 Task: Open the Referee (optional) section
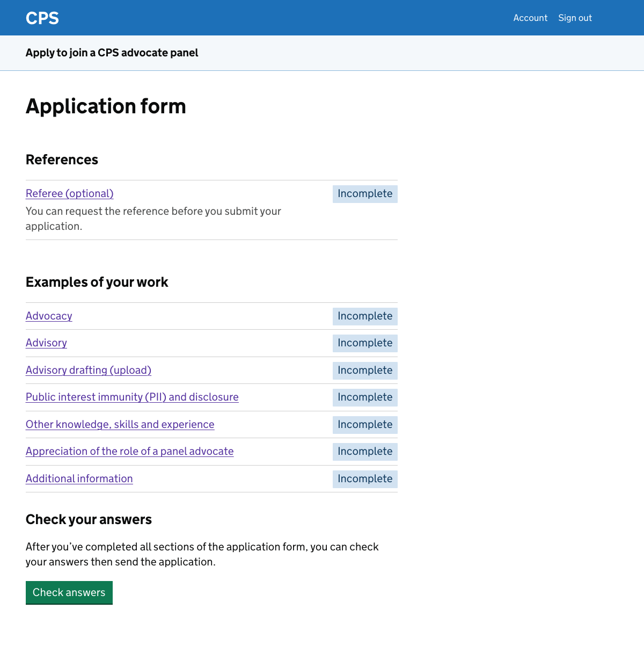coord(69,193)
